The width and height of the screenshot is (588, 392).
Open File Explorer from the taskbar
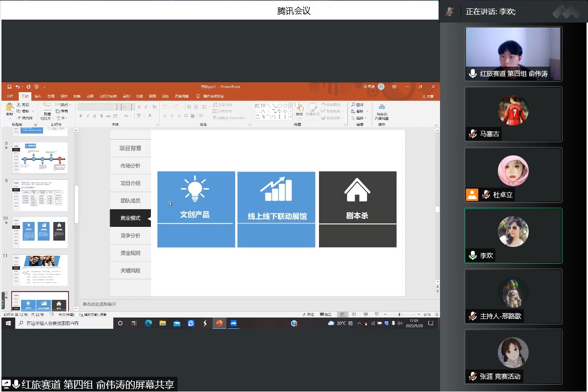tap(163, 323)
